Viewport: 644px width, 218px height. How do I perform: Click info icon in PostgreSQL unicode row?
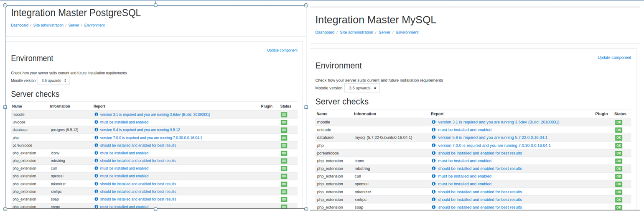(96, 122)
